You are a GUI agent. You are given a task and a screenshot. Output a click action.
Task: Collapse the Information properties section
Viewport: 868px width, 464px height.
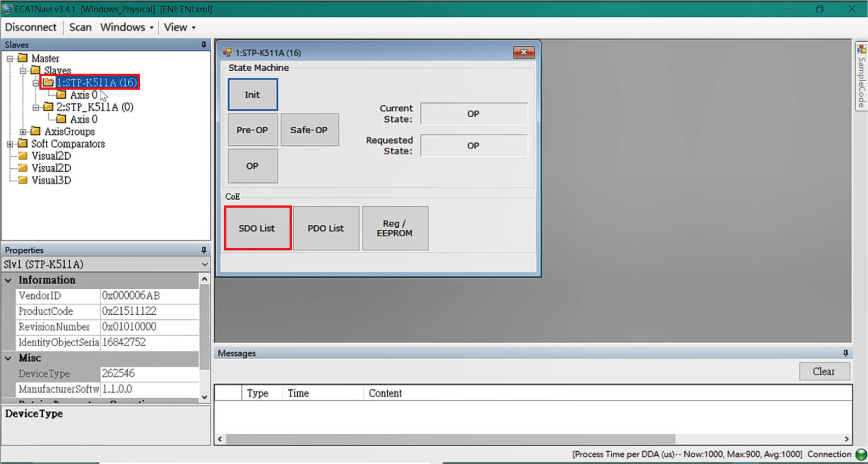[8, 280]
